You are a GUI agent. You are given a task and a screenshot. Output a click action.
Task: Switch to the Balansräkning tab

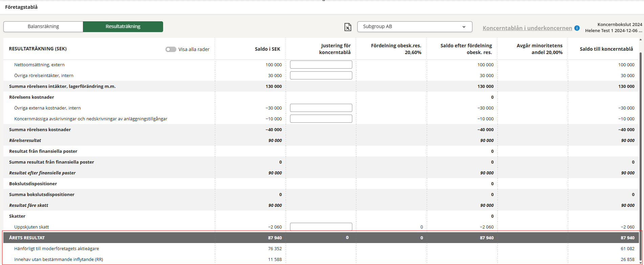point(43,27)
